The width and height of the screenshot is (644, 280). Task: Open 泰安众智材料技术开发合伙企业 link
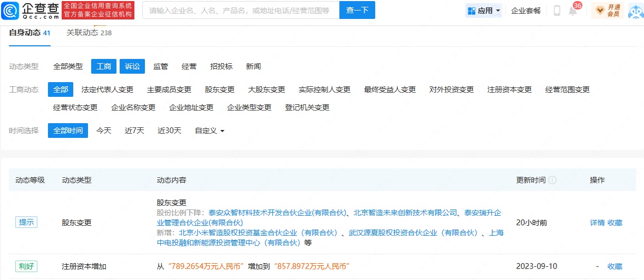277,213
